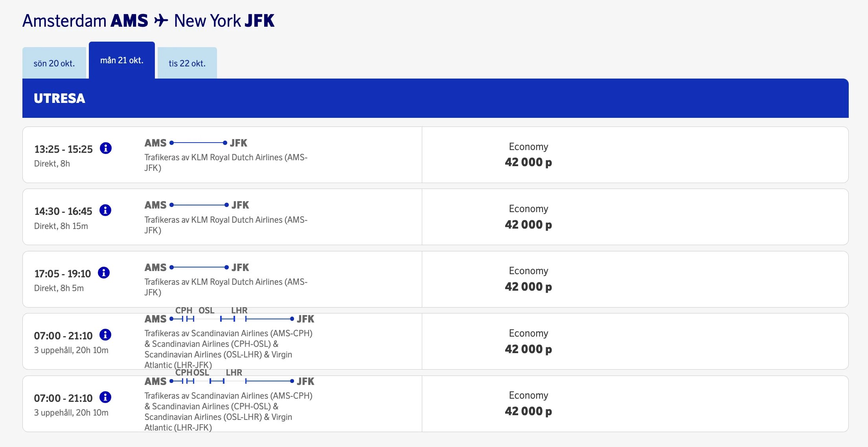Click 'Direkt, 8h' duration text
Image resolution: width=868 pixels, height=447 pixels.
point(52,164)
